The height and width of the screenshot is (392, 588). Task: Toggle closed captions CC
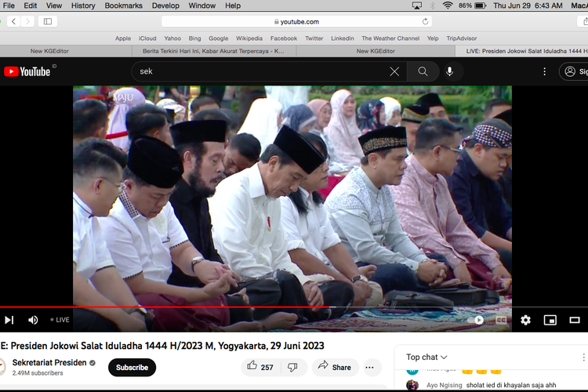(x=501, y=320)
